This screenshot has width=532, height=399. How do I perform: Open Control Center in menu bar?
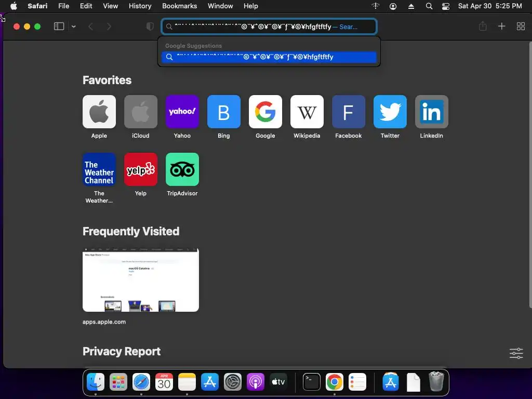445,6
